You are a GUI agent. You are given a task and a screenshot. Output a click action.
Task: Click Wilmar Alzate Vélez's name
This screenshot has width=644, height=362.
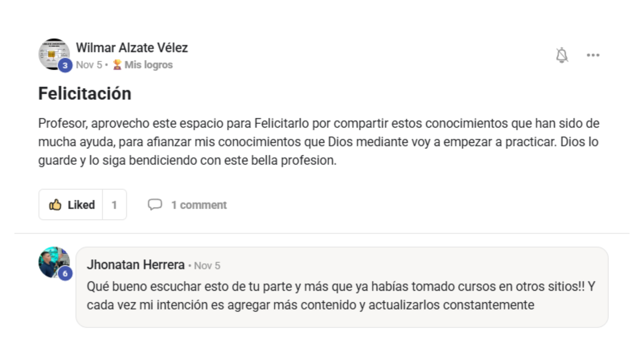[x=132, y=47]
